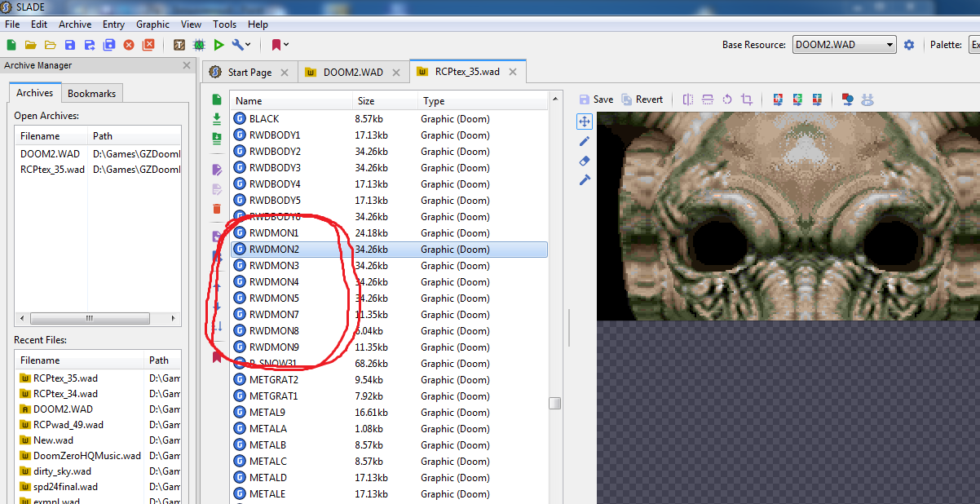The image size is (980, 504).
Task: Select the RWDBODY3 entry
Action: tap(390, 168)
